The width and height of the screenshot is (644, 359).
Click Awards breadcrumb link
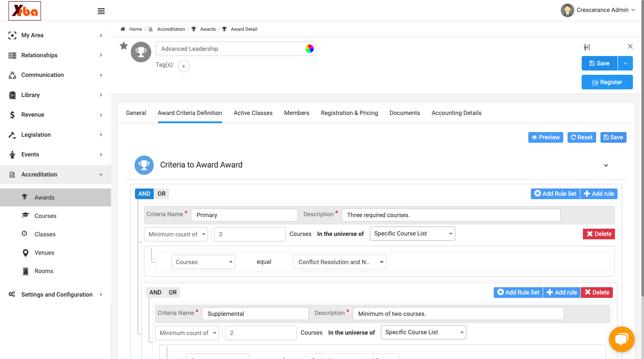pyautogui.click(x=208, y=29)
